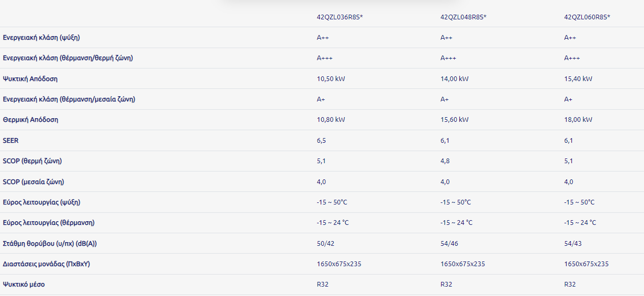
Task: Click the noise level value 54/46
Action: [x=449, y=244]
